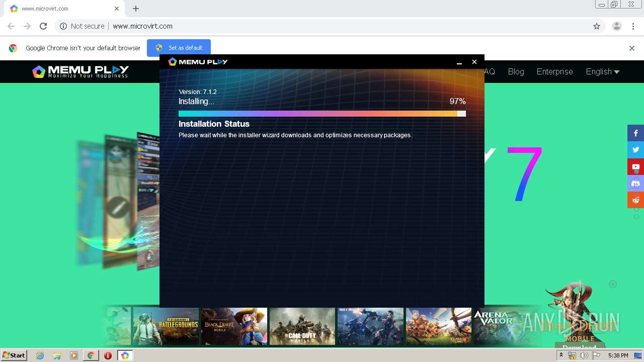View site info for Not secure
The height and width of the screenshot is (362, 644).
click(x=82, y=26)
